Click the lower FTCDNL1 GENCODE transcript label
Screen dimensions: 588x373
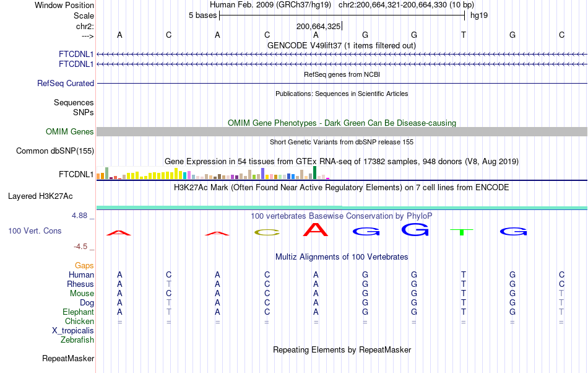(x=76, y=64)
